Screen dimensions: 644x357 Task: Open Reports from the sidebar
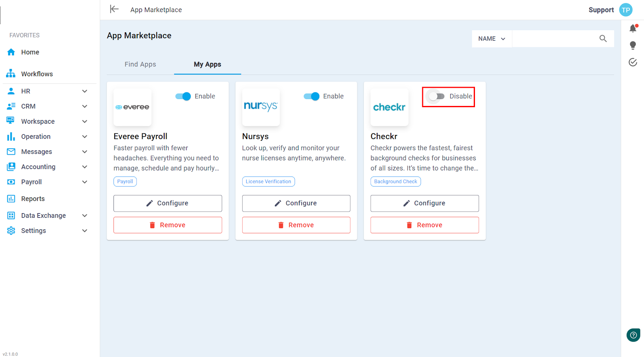[x=33, y=199]
